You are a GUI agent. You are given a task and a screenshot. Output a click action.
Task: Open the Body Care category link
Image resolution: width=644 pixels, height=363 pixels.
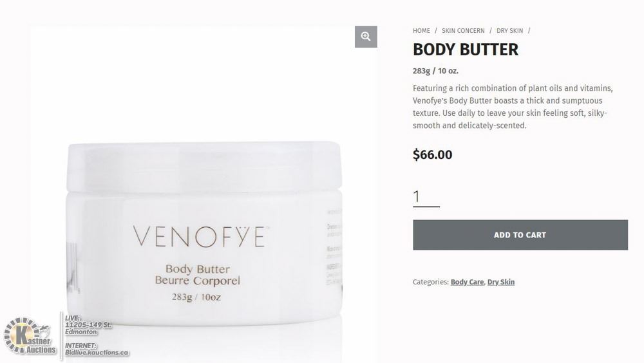(x=467, y=282)
